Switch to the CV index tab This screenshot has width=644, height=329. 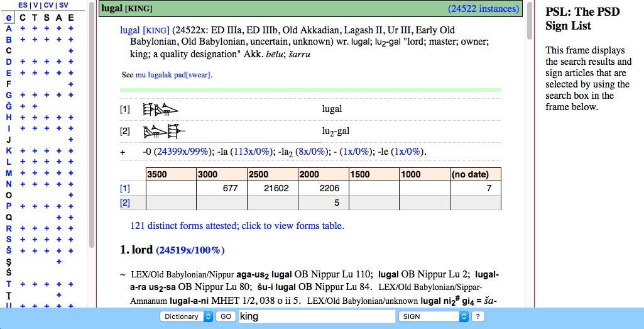[49, 5]
